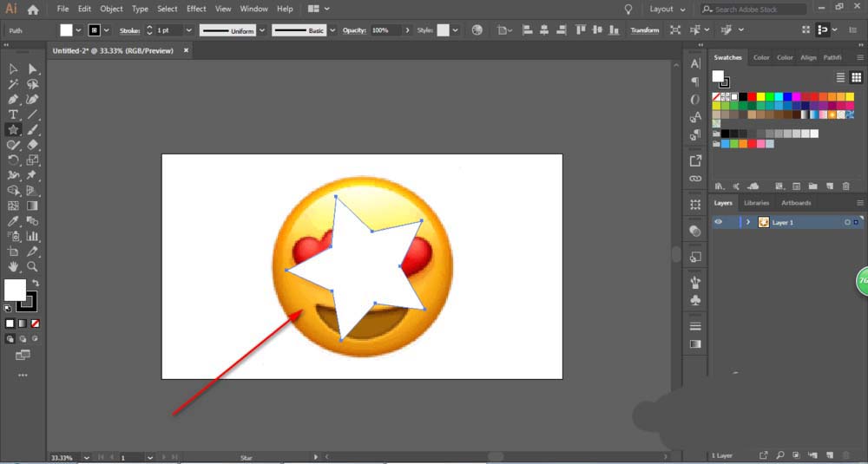This screenshot has width=868, height=464.
Task: Switch swatches to list view
Action: [840, 77]
